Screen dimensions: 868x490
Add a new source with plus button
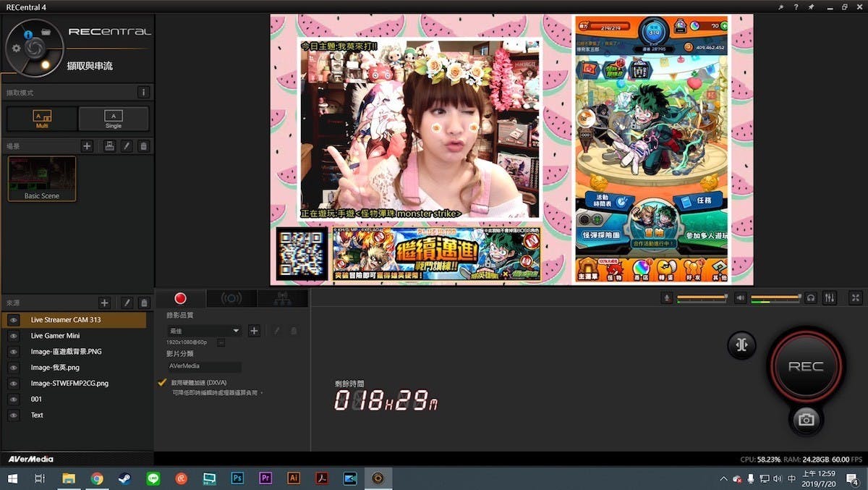pyautogui.click(x=104, y=303)
